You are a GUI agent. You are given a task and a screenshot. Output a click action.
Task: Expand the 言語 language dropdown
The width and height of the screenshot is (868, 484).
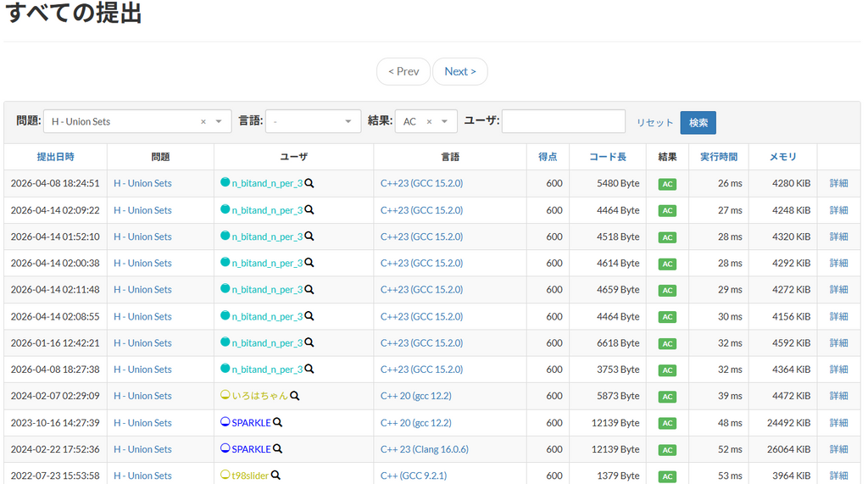tap(348, 122)
